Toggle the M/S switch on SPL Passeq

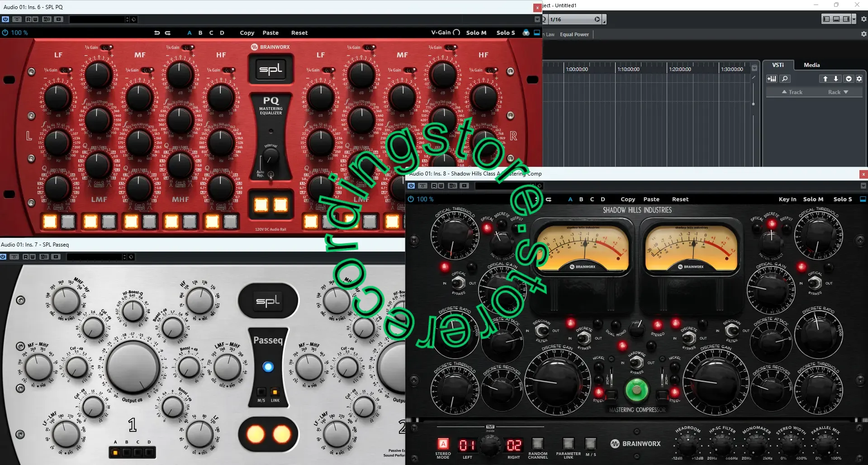point(261,392)
